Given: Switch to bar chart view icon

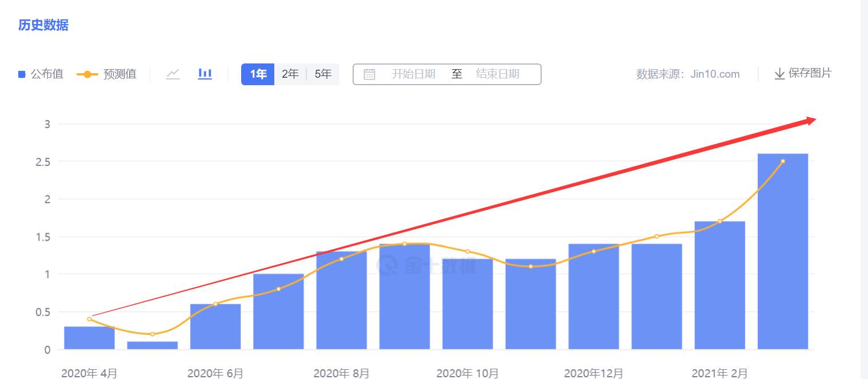Looking at the screenshot, I should [x=205, y=74].
